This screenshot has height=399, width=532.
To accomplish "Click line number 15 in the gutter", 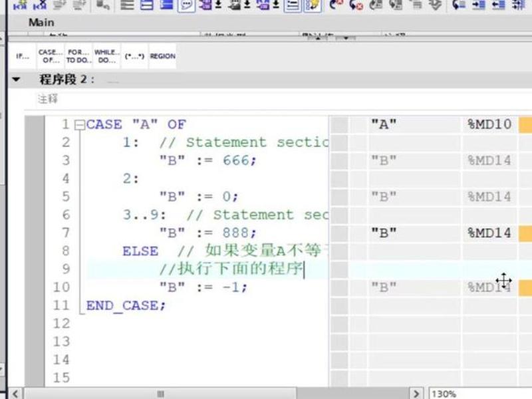I will [x=61, y=378].
